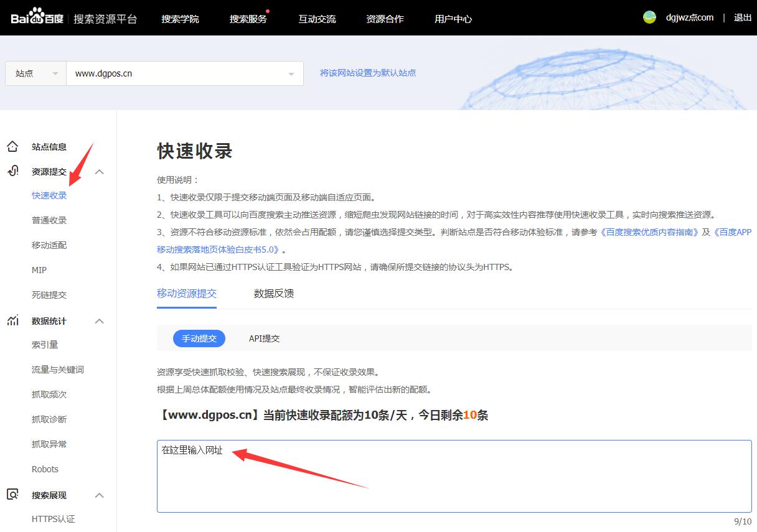
Task: Click 退出 to log out
Action: pyautogui.click(x=743, y=17)
